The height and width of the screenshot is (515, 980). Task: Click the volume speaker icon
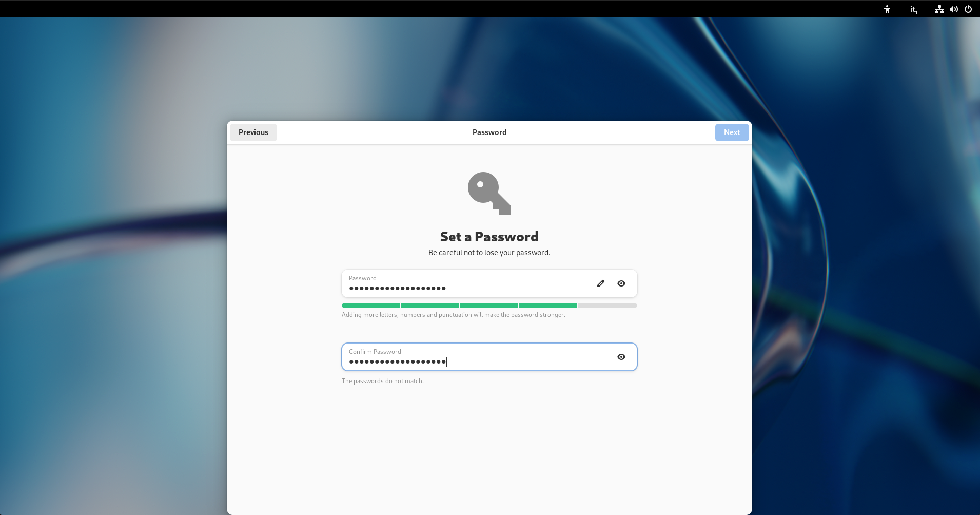(953, 9)
